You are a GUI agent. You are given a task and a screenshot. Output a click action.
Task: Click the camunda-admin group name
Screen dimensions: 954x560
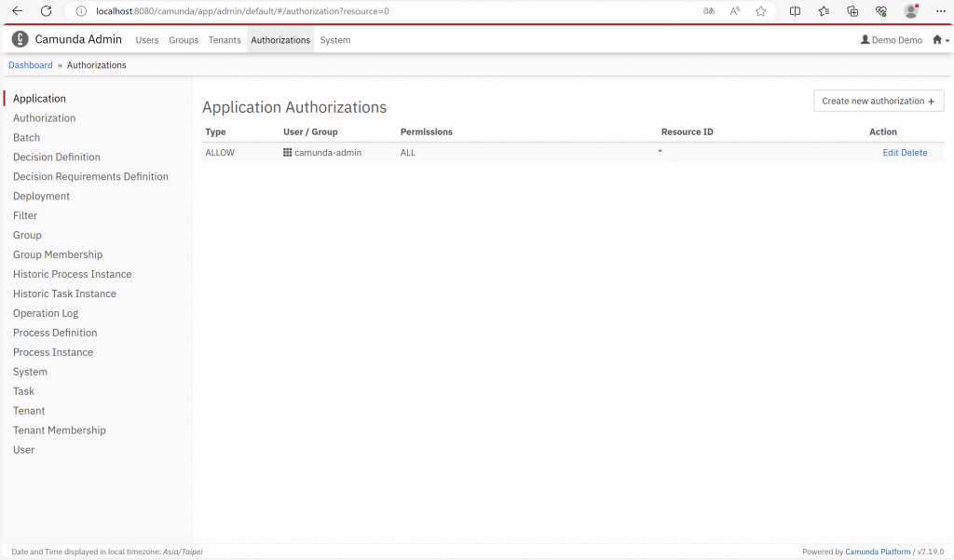point(328,153)
